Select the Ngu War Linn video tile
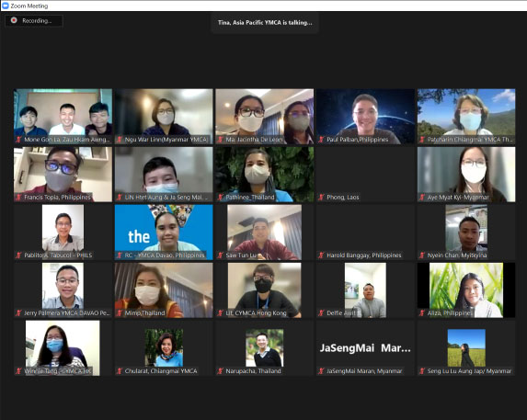Screen dimensions: 527x420 [164, 117]
